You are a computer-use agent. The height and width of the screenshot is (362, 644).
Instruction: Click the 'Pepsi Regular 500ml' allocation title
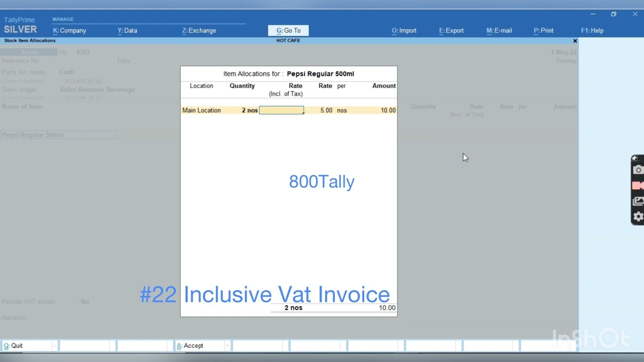320,74
